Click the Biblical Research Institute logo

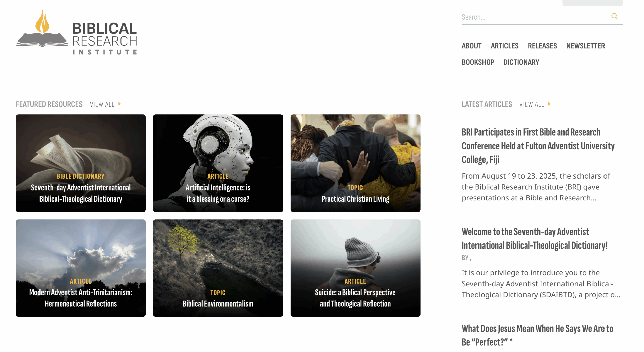pyautogui.click(x=76, y=32)
